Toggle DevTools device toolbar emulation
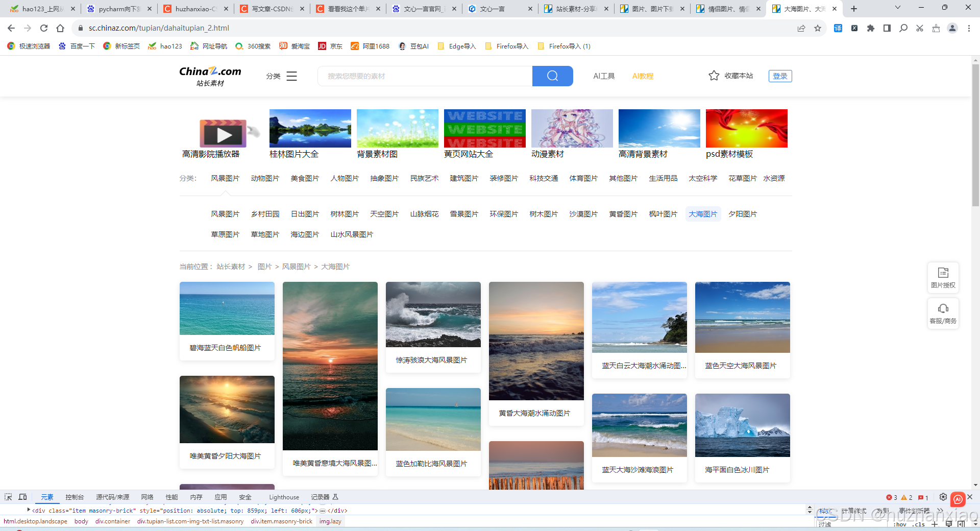This screenshot has width=980, height=531. pyautogui.click(x=22, y=497)
